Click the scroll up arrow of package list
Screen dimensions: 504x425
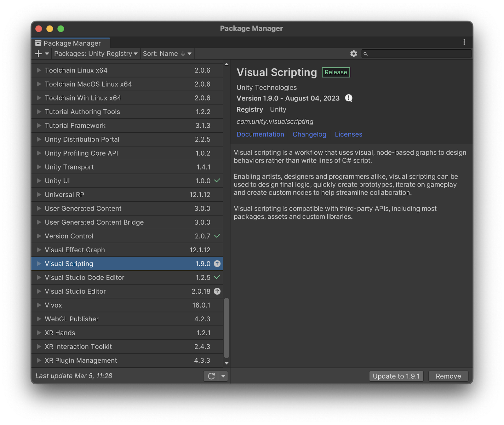point(226,64)
